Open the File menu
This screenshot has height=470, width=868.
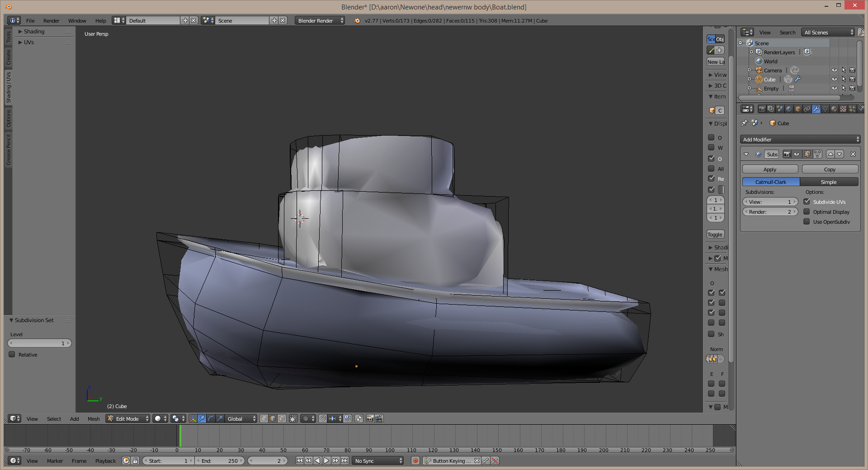point(30,20)
